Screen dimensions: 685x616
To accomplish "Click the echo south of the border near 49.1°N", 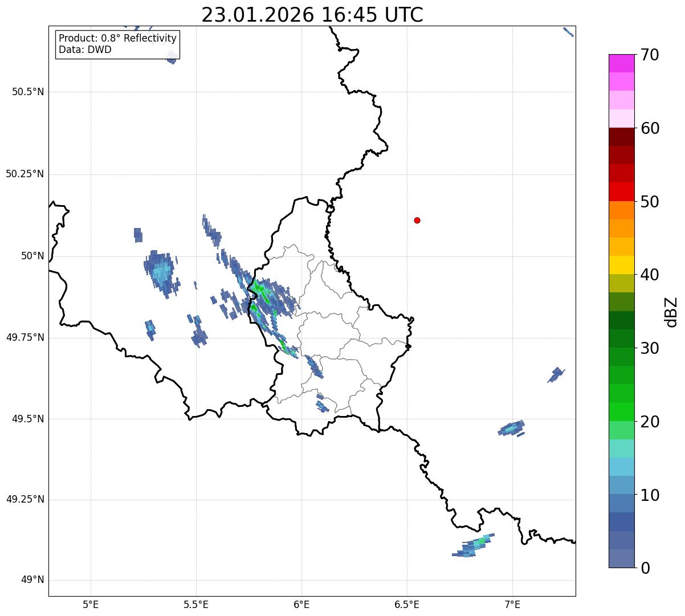I will 473,546.
